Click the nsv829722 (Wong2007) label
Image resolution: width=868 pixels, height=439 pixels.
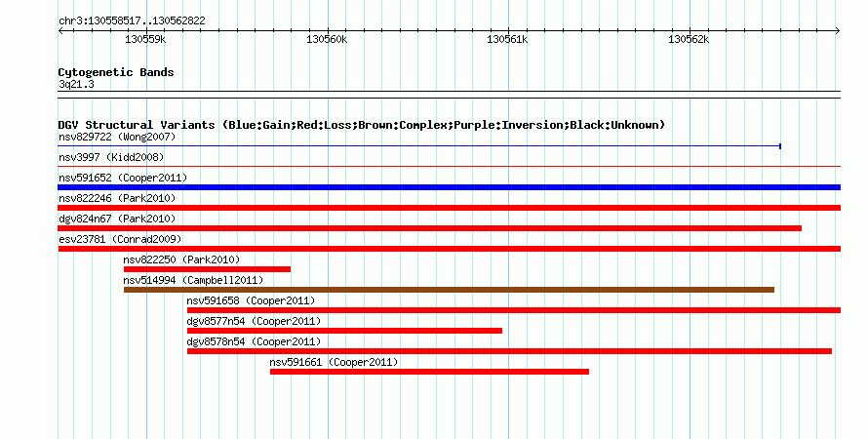coord(117,137)
